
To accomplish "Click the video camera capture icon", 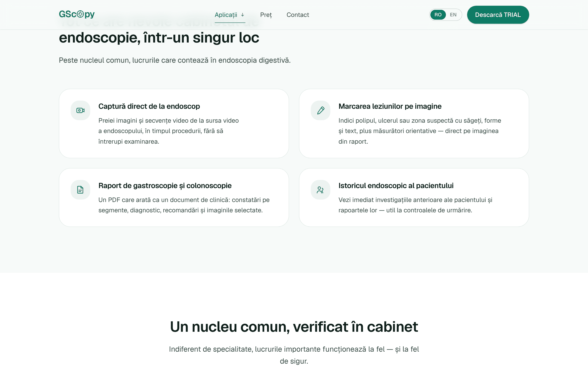I will pos(80,110).
